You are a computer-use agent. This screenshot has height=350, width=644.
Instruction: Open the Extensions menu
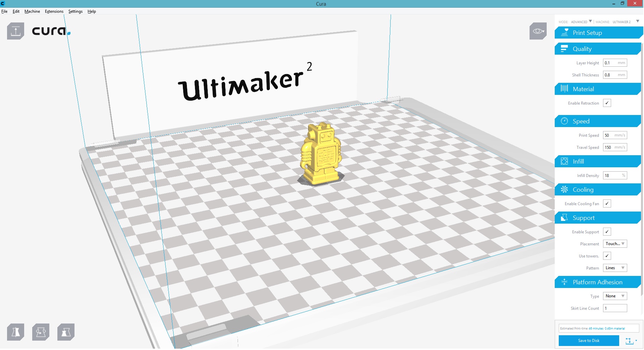coord(54,11)
